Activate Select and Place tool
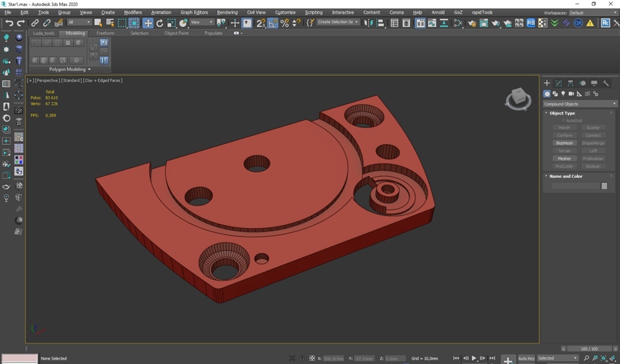 click(184, 23)
